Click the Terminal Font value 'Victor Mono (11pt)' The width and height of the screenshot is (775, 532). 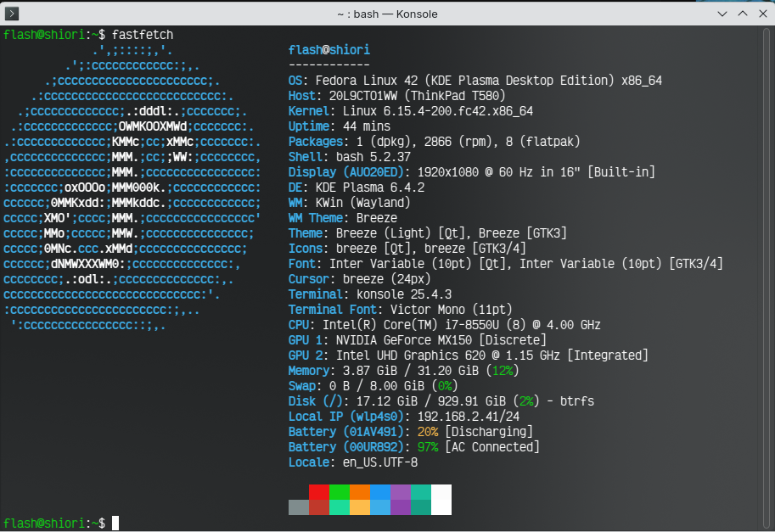coord(452,311)
